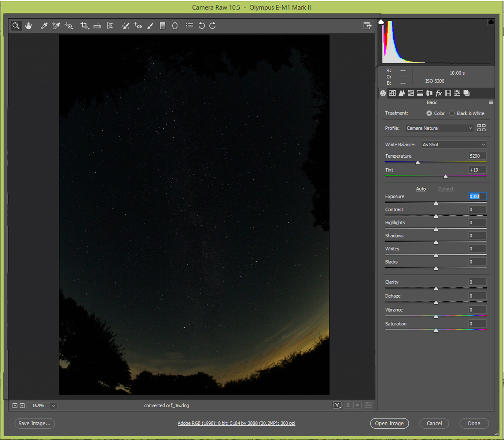Viewport: 504px width, 440px height.
Task: Select the Hand tool in the toolbar
Action: coord(29,26)
